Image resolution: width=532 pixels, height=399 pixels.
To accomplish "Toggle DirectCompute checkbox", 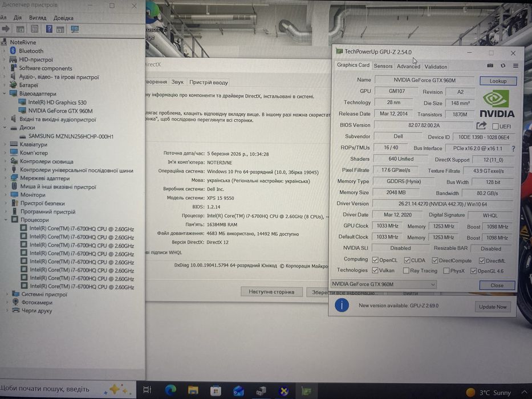I will [434, 260].
